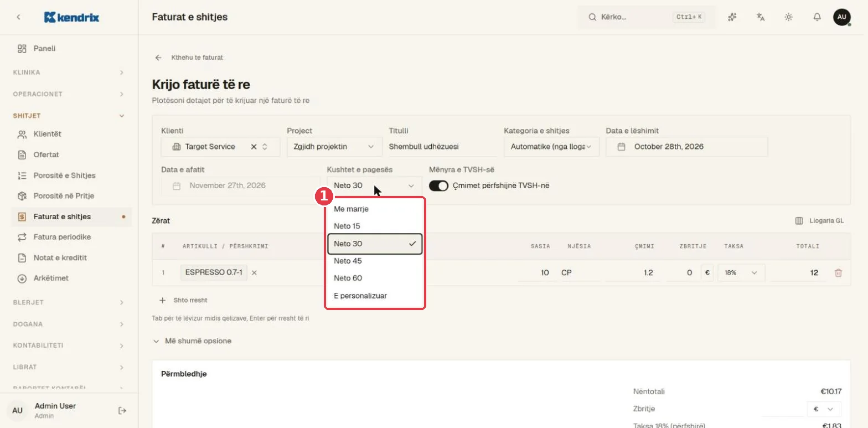Open Fatura periodike
Screen dimensions: 868x428
pyautogui.click(x=71, y=237)
